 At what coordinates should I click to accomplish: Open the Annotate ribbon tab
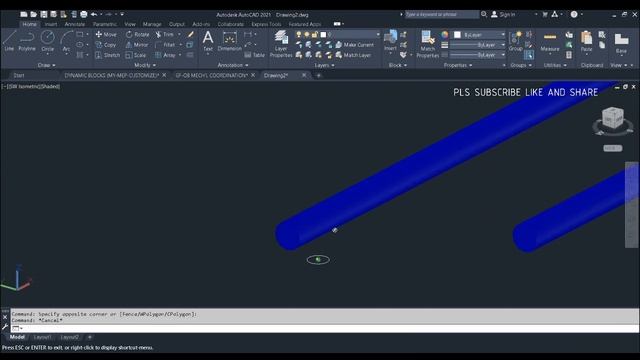75,24
